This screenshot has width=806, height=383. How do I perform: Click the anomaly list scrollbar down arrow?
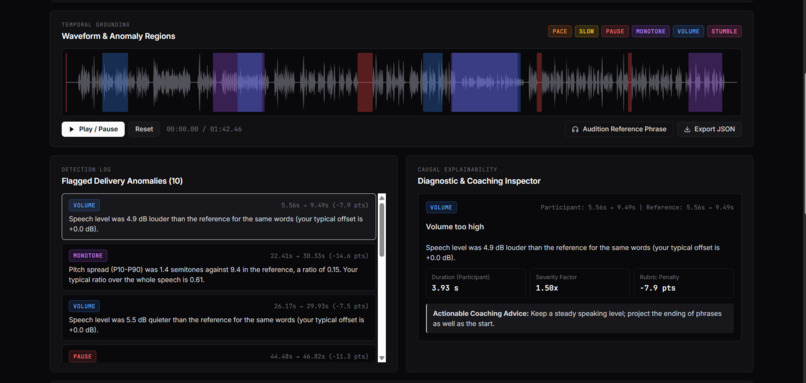pyautogui.click(x=381, y=358)
